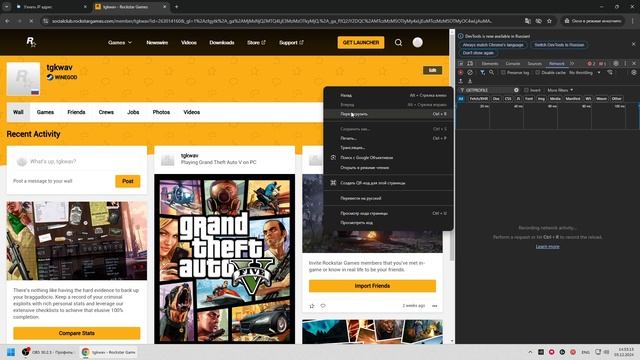
Task: Click the Compare Stats button
Action: pyautogui.click(x=77, y=333)
